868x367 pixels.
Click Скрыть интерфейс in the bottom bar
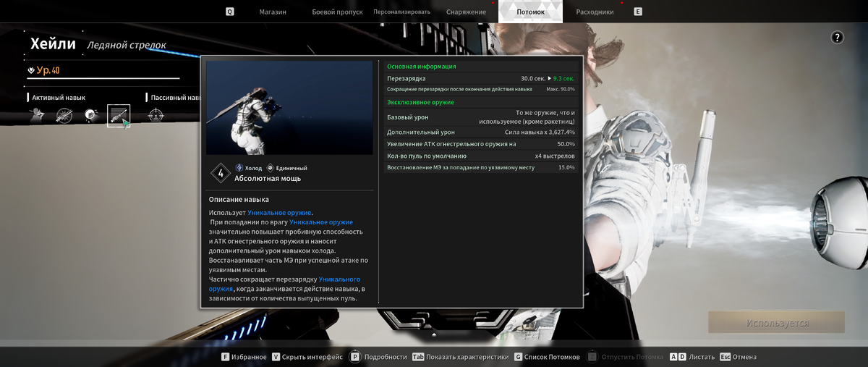point(312,357)
